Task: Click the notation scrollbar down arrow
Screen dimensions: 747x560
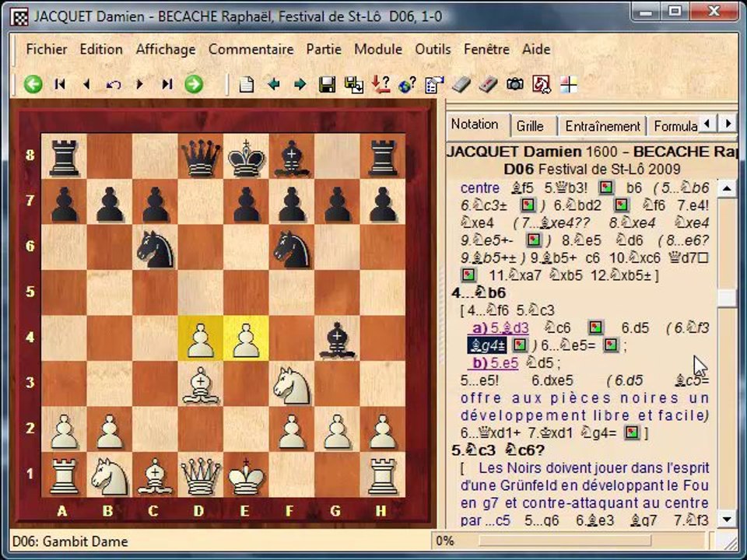Action: click(x=727, y=519)
